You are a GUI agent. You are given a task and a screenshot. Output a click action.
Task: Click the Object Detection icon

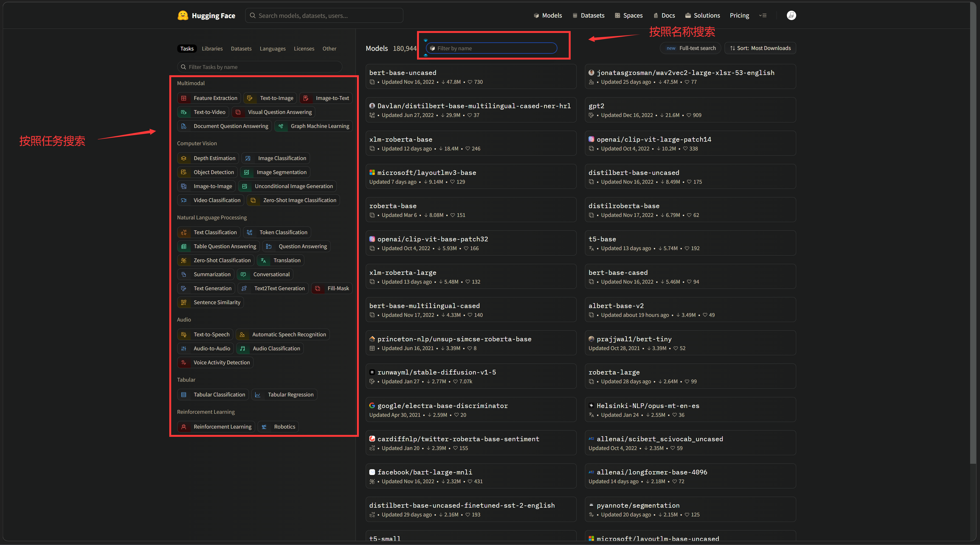pyautogui.click(x=184, y=172)
